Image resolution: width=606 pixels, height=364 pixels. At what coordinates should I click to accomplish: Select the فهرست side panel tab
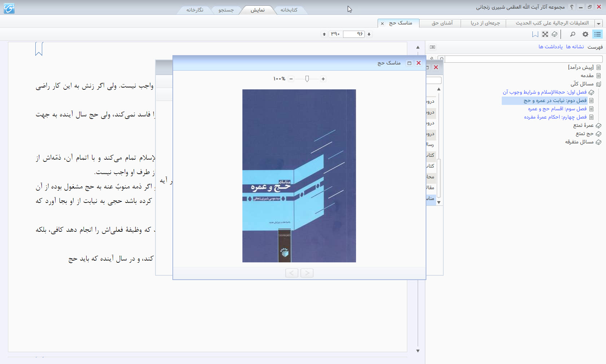(x=595, y=47)
